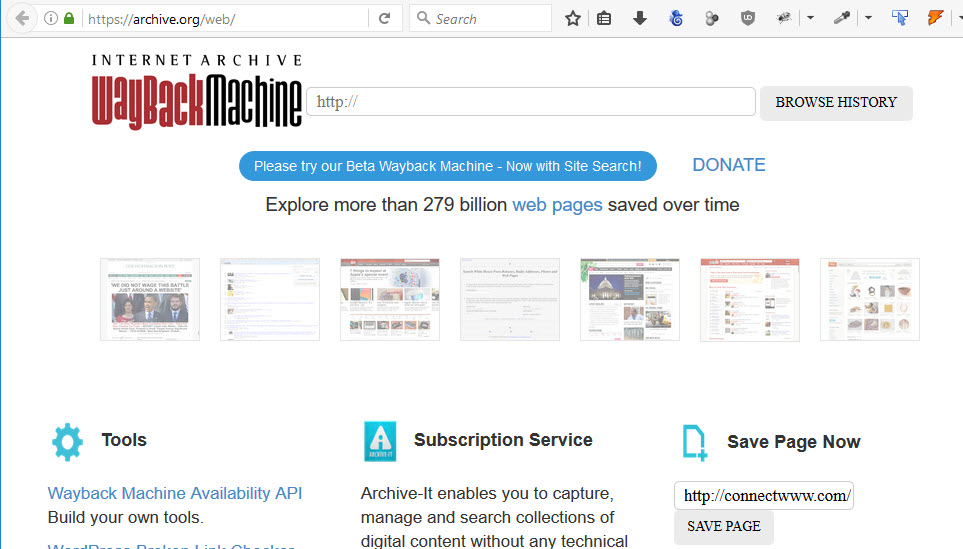This screenshot has width=963, height=549.
Task: Click the http:// URL input field
Action: (x=531, y=101)
